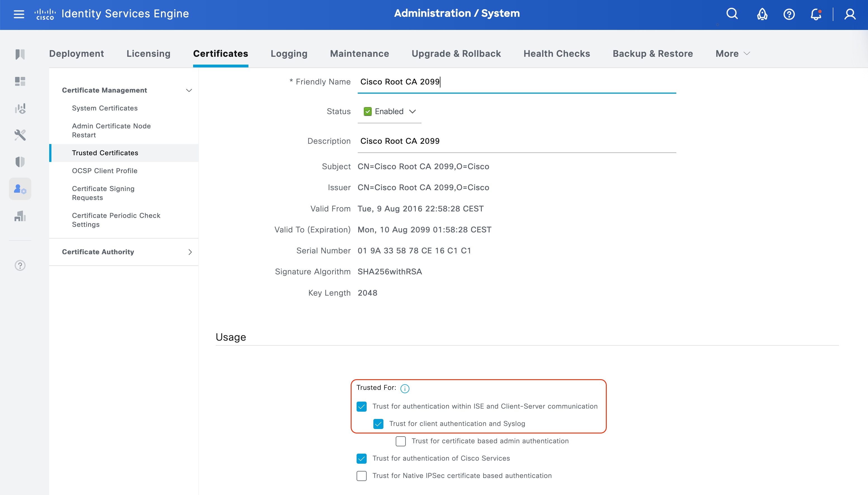868x495 pixels.
Task: Open the Health Checks tab
Action: (556, 54)
